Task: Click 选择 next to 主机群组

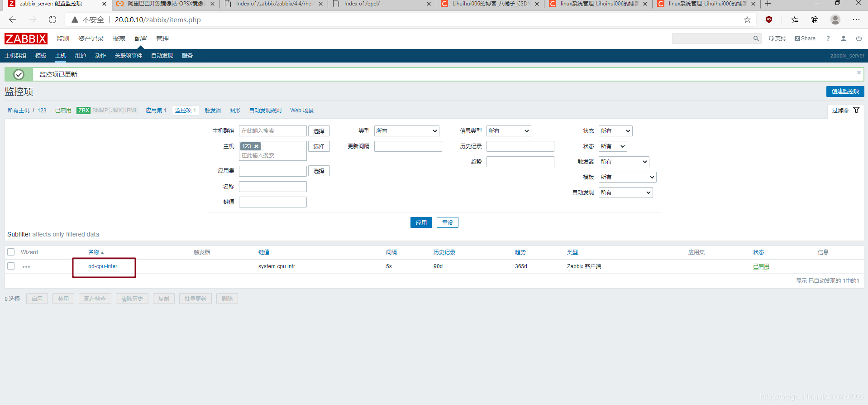Action: pos(319,131)
